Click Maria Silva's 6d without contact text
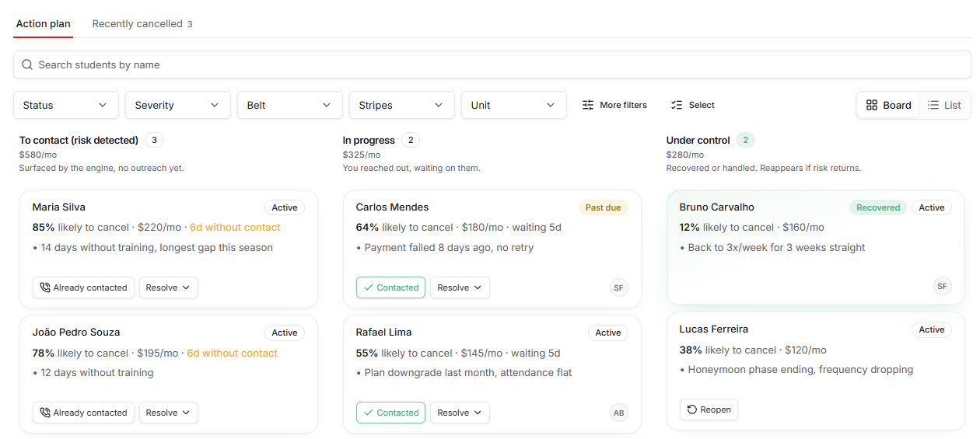980x439 pixels. click(x=235, y=228)
